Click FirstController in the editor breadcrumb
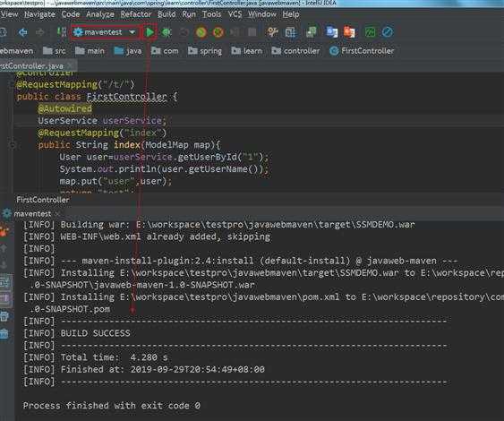The width and height of the screenshot is (504, 421). pyautogui.click(x=43, y=200)
